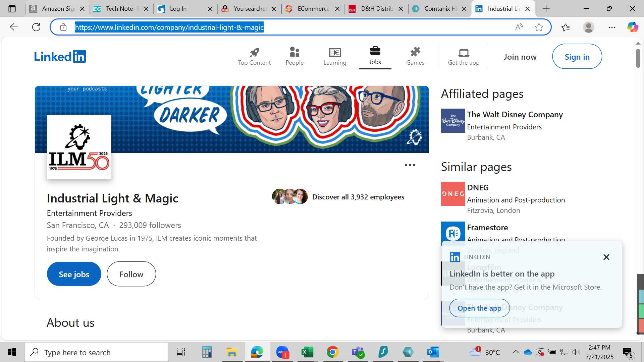Add this page to favorites star
The height and width of the screenshot is (362, 644).
[x=539, y=27]
